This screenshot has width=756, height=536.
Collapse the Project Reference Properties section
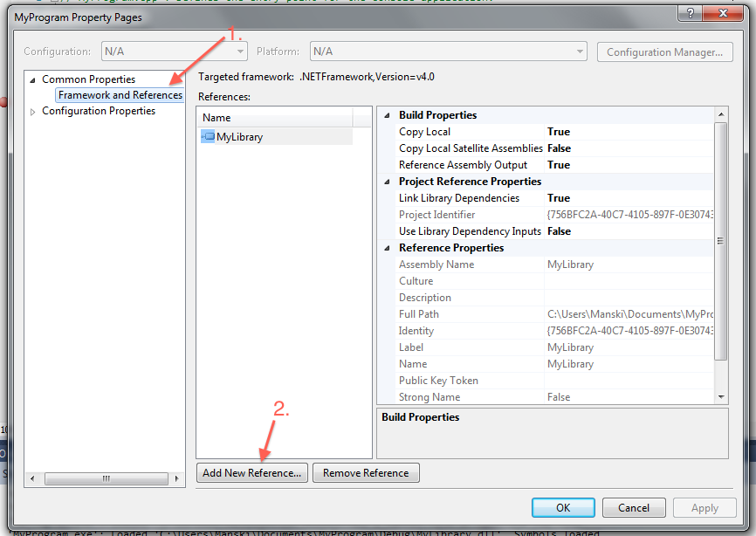(387, 182)
